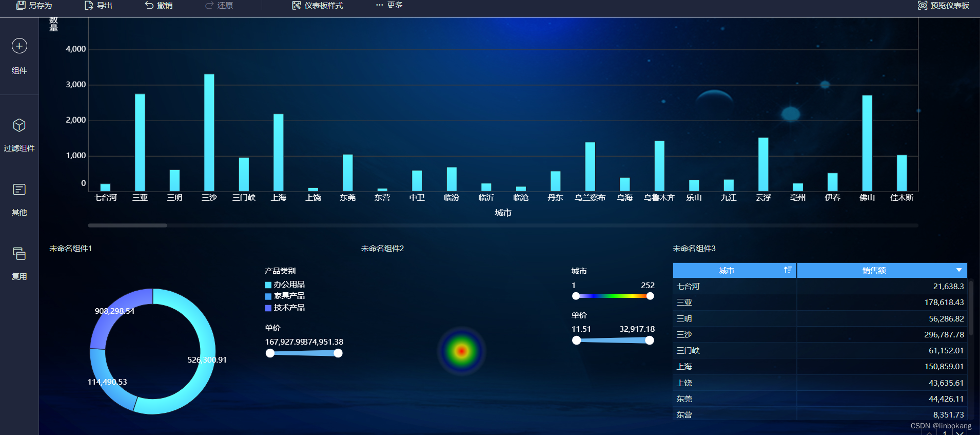Select the 未命名组件1 title

click(70, 249)
